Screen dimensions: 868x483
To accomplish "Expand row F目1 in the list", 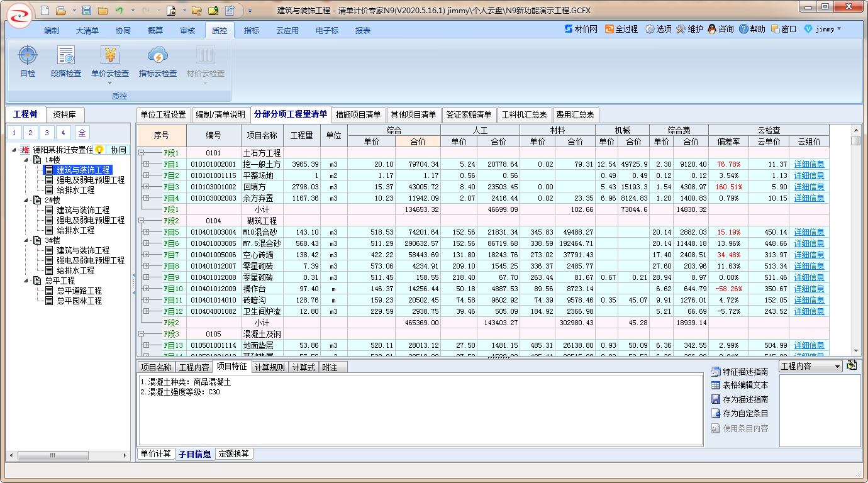I will [146, 164].
